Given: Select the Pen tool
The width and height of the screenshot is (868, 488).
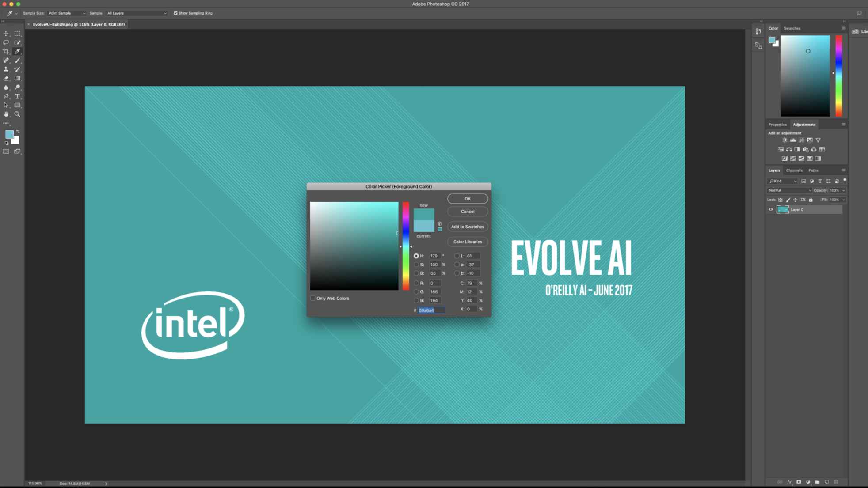Looking at the screenshot, I should pos(6,96).
